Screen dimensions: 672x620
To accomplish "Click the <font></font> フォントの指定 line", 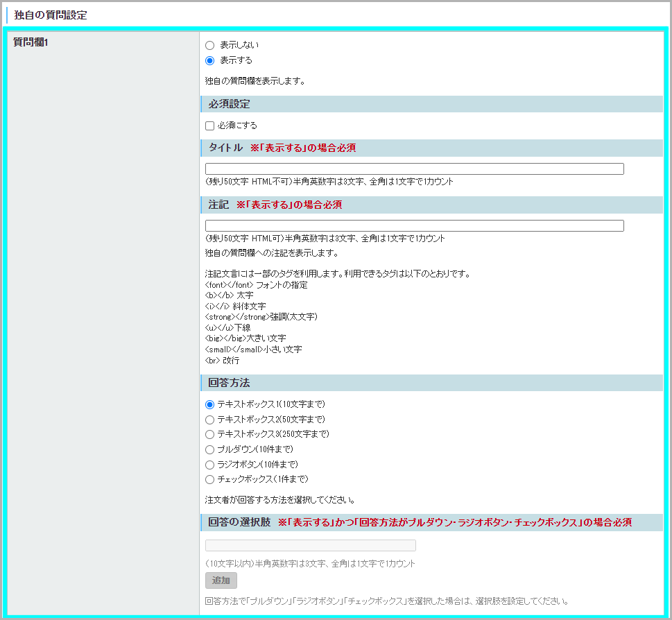I will tap(257, 285).
